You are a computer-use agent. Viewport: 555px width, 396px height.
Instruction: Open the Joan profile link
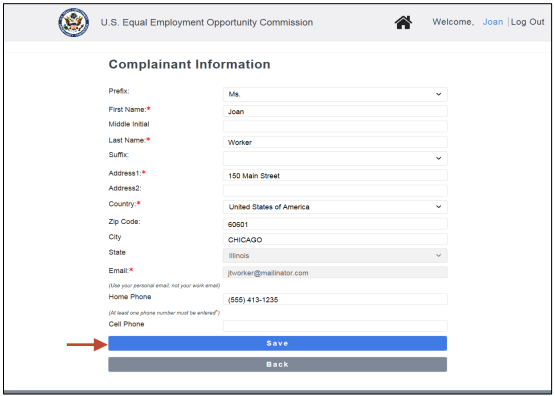point(493,22)
